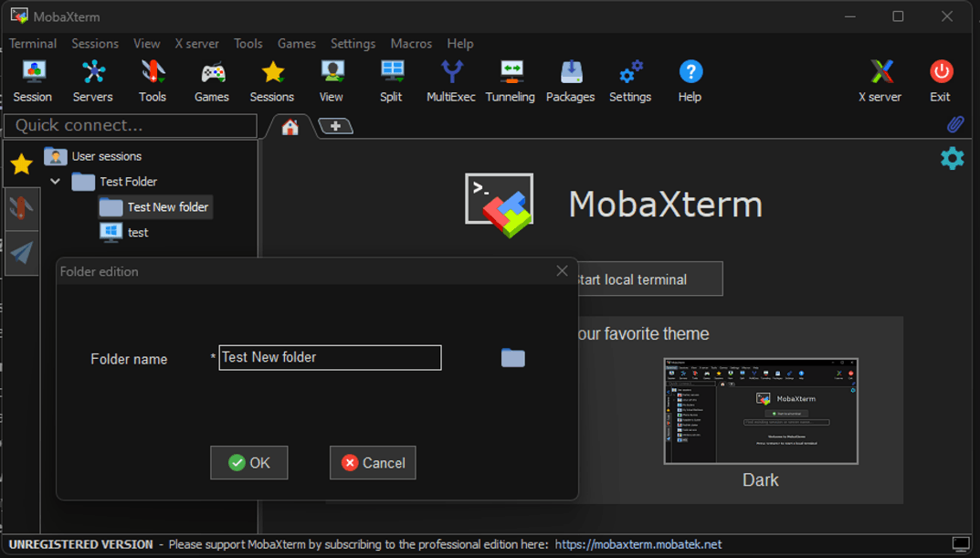Click the Split toolbar icon

pyautogui.click(x=391, y=80)
